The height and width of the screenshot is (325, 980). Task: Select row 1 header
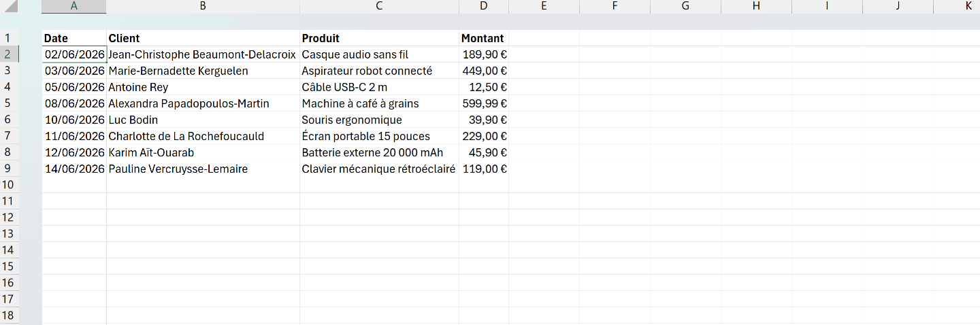(10, 38)
